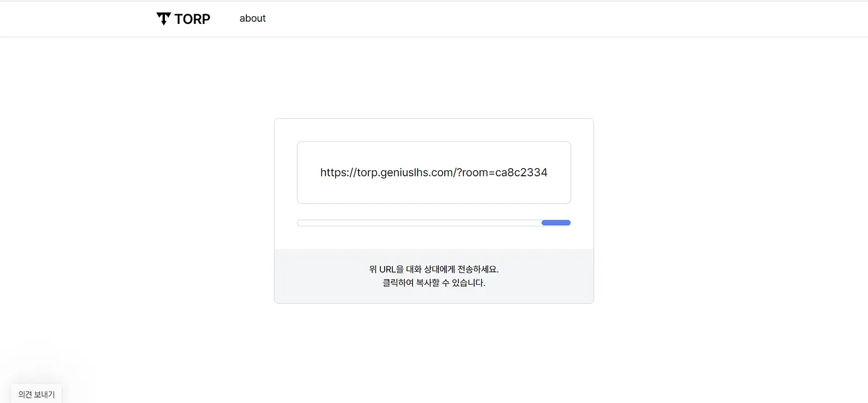Click the ?room= parameter in the URL
The width and height of the screenshot is (868, 403).
476,172
